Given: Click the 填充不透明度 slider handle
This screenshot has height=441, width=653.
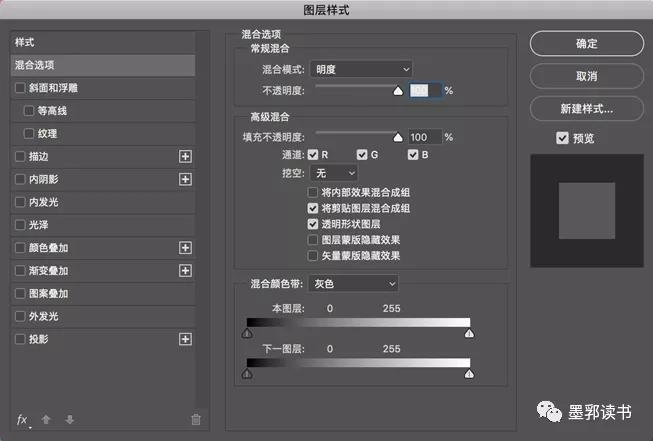Looking at the screenshot, I should click(x=398, y=137).
